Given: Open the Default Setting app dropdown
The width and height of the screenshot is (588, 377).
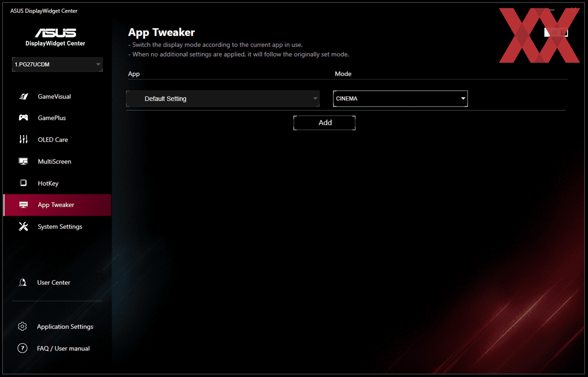Looking at the screenshot, I should tap(223, 99).
